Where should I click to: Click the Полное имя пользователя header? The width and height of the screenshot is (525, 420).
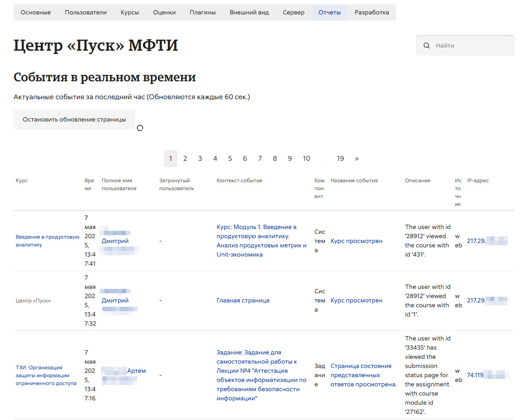(x=119, y=184)
